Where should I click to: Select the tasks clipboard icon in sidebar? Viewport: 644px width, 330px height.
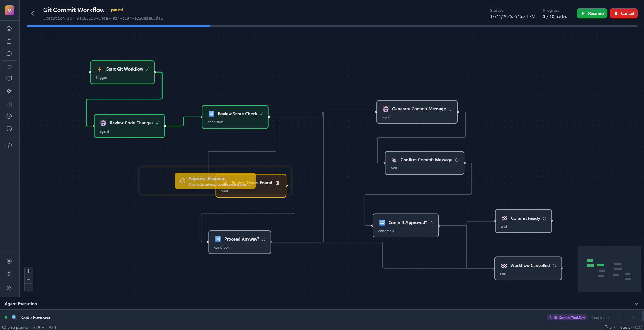click(9, 41)
